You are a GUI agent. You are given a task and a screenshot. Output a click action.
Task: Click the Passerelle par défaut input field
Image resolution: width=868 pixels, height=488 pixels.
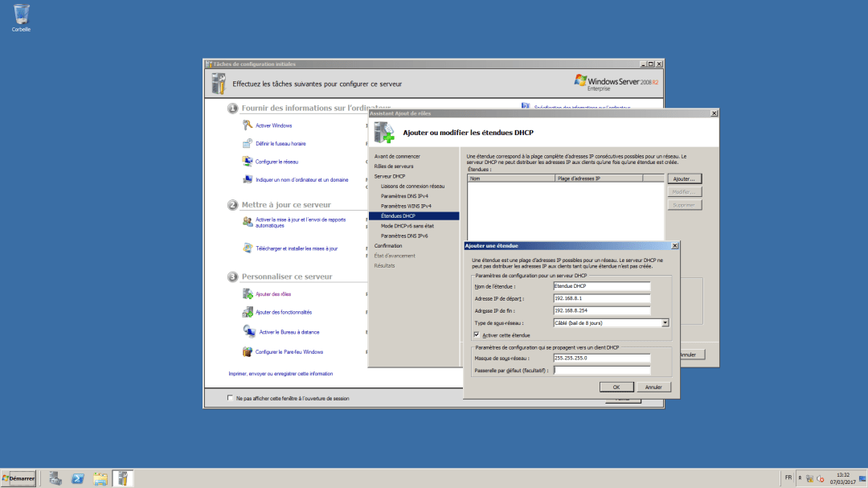coord(604,370)
